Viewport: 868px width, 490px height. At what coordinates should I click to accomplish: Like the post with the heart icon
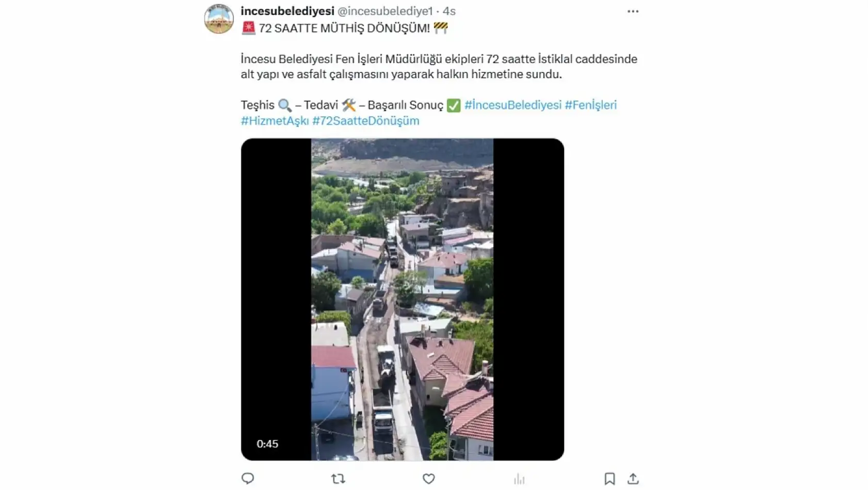[428, 479]
